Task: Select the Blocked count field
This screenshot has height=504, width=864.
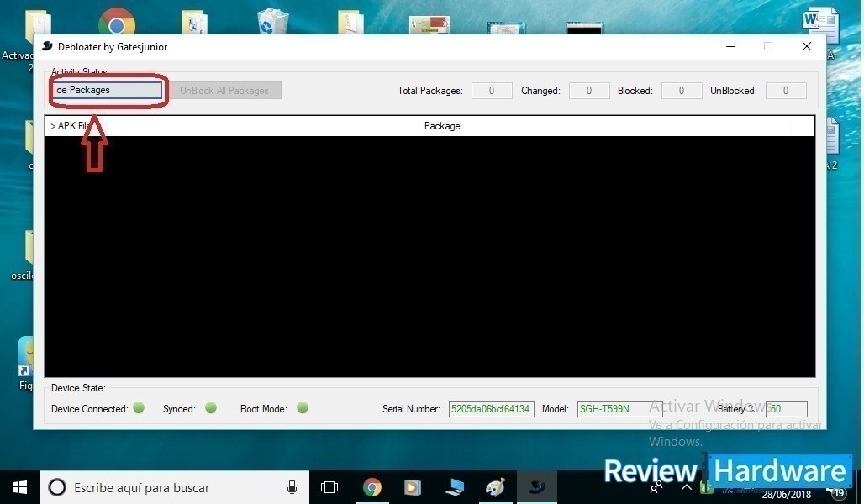Action: click(682, 91)
